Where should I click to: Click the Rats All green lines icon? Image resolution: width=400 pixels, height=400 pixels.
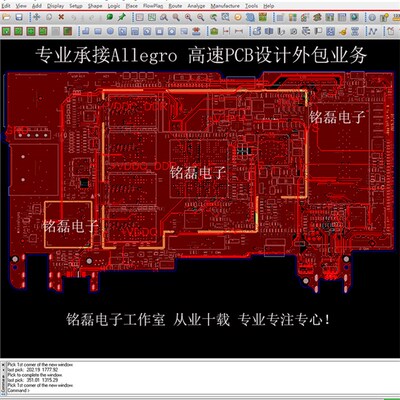click(x=152, y=17)
